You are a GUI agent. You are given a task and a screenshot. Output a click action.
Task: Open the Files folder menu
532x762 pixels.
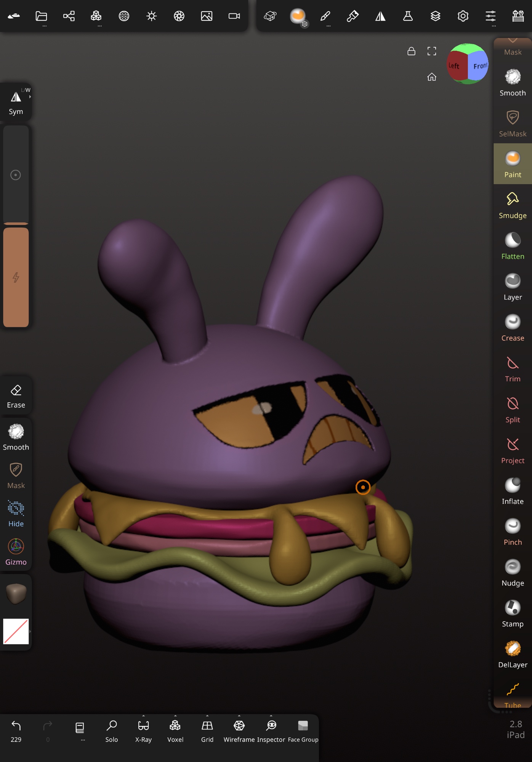[41, 16]
